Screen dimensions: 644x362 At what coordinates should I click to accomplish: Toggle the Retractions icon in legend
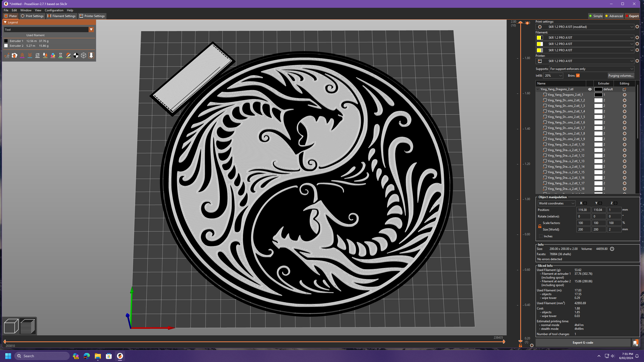coord(22,55)
